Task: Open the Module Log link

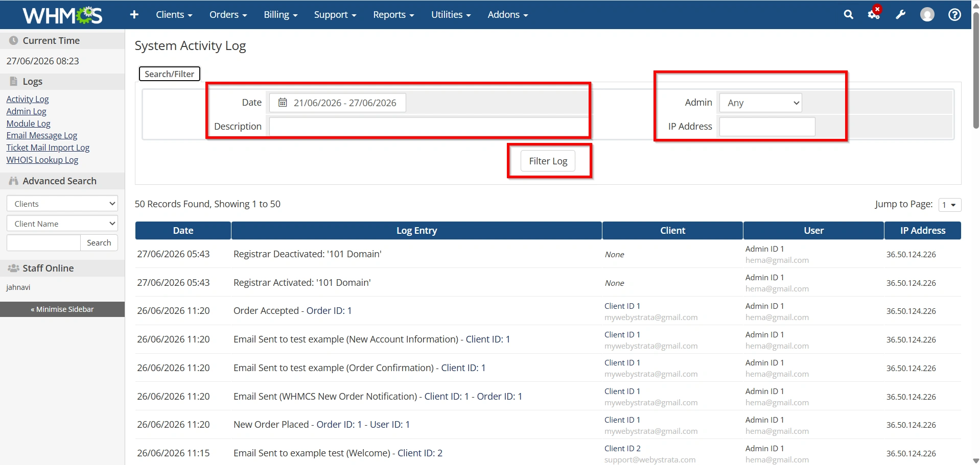Action: click(28, 124)
